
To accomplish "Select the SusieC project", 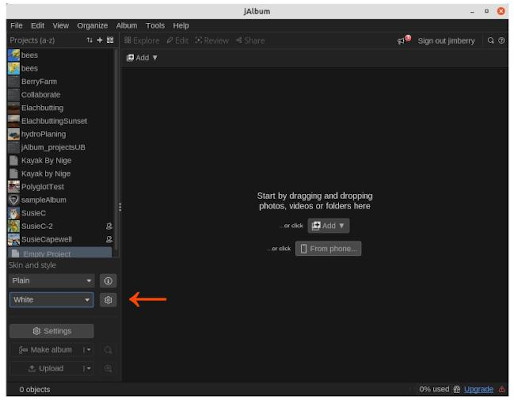I will (x=60, y=213).
